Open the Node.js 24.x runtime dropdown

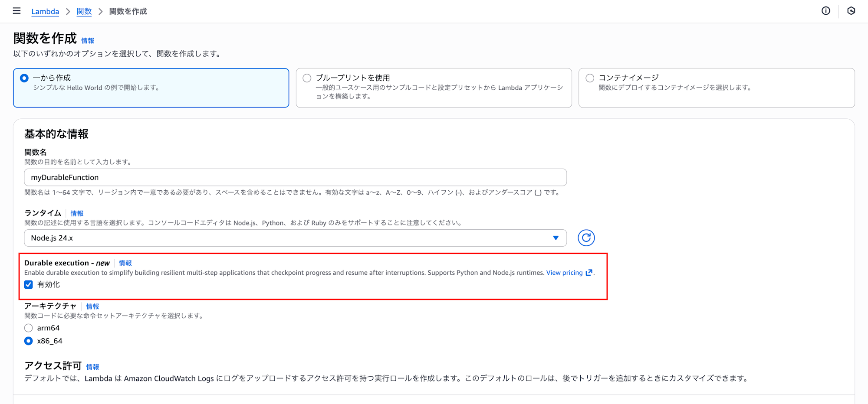point(295,238)
